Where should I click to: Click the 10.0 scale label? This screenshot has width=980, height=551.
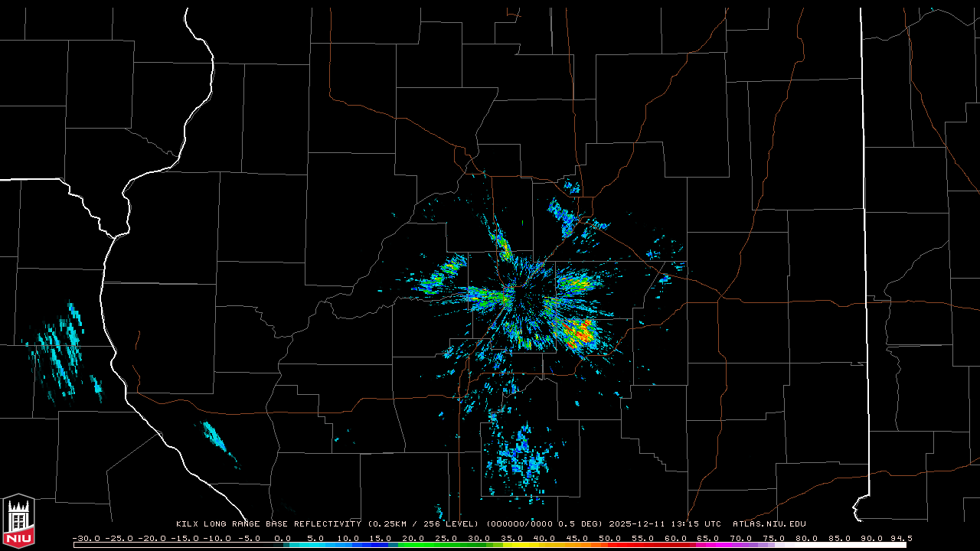348,538
